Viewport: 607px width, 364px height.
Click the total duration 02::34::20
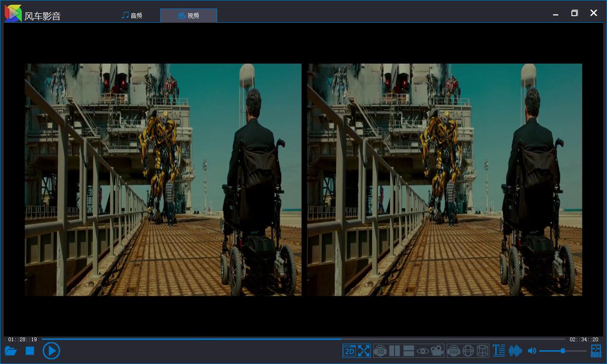tap(584, 339)
